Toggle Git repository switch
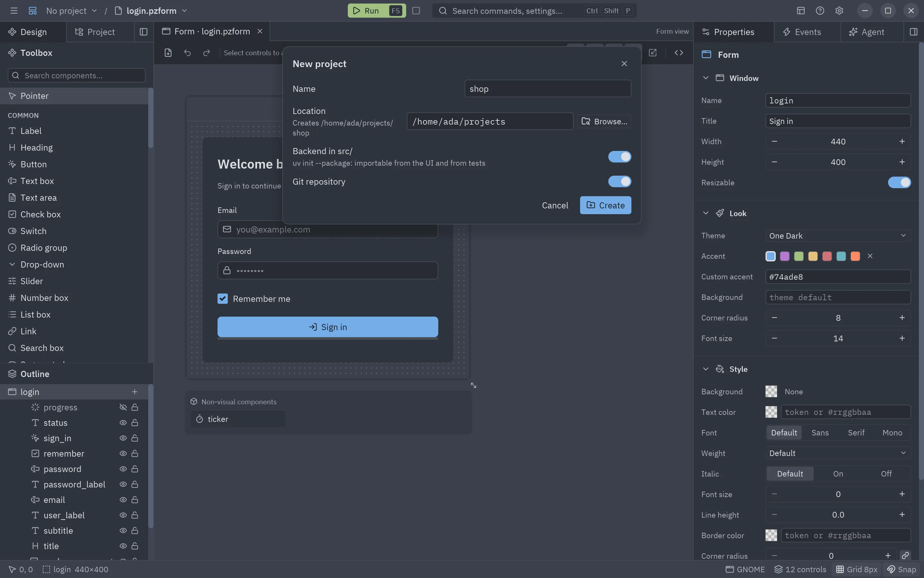924x578 pixels. (x=619, y=181)
